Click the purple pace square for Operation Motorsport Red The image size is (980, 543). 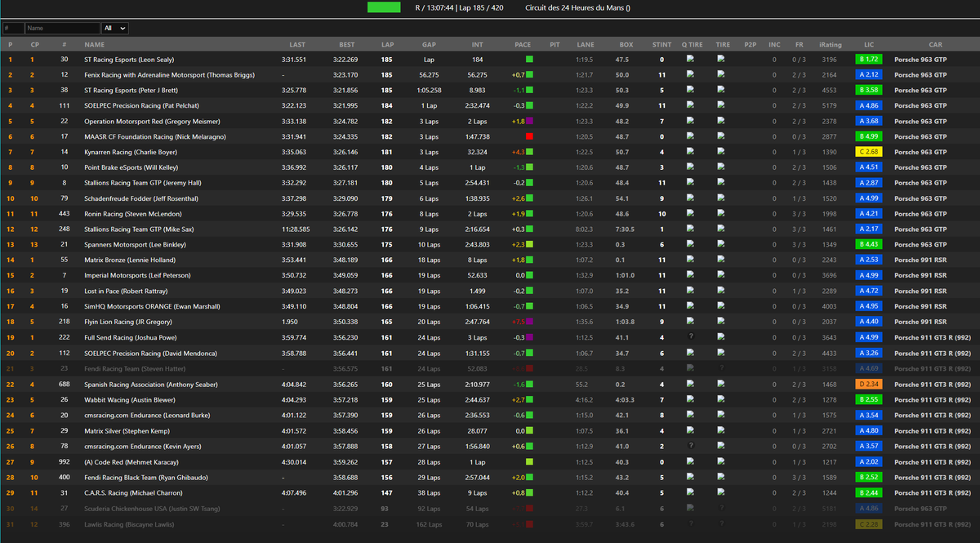[x=529, y=121]
